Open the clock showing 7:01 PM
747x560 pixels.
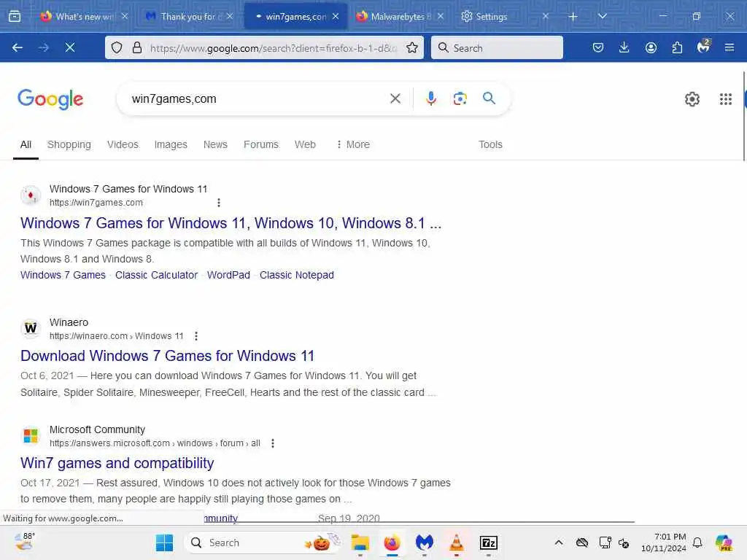tap(664, 542)
